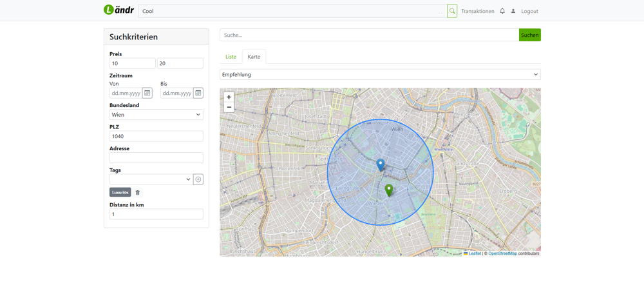The height and width of the screenshot is (307, 644).
Task: Click the Suchkriterien panel heading
Action: [x=133, y=37]
